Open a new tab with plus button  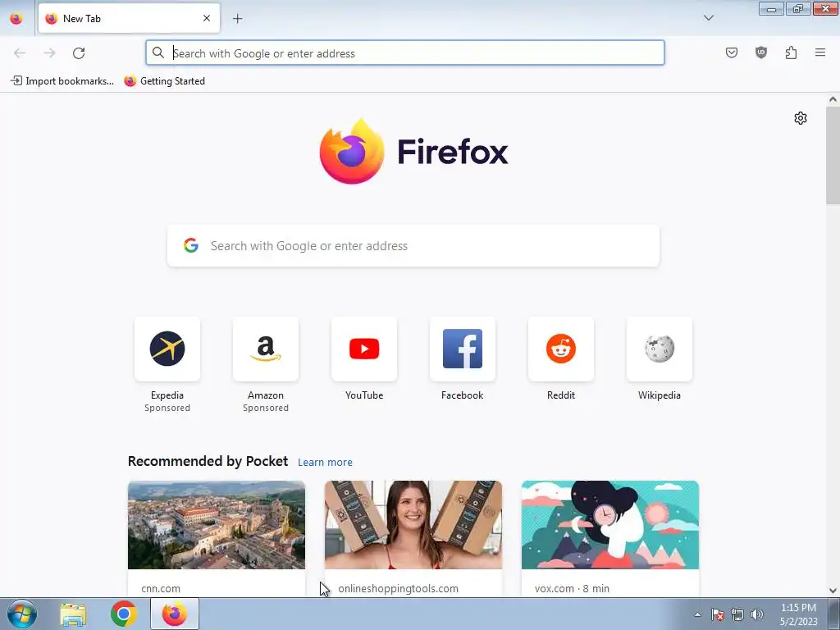tap(237, 19)
